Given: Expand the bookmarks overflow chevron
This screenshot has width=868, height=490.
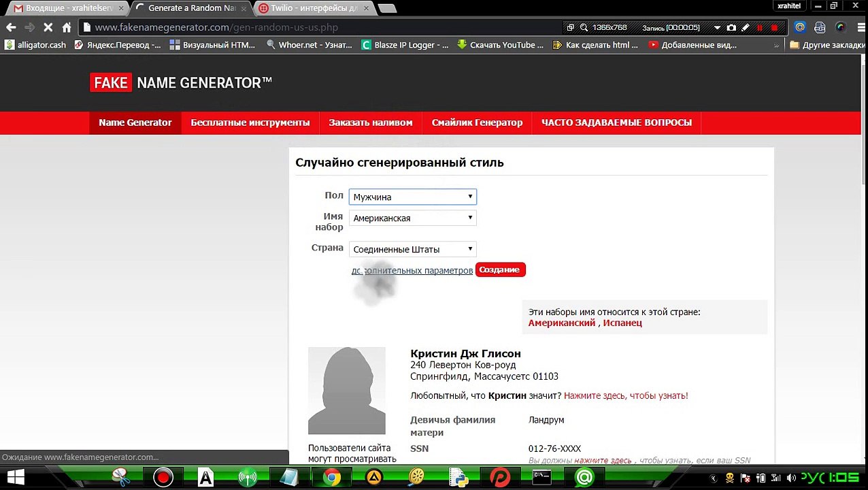Looking at the screenshot, I should coord(777,45).
